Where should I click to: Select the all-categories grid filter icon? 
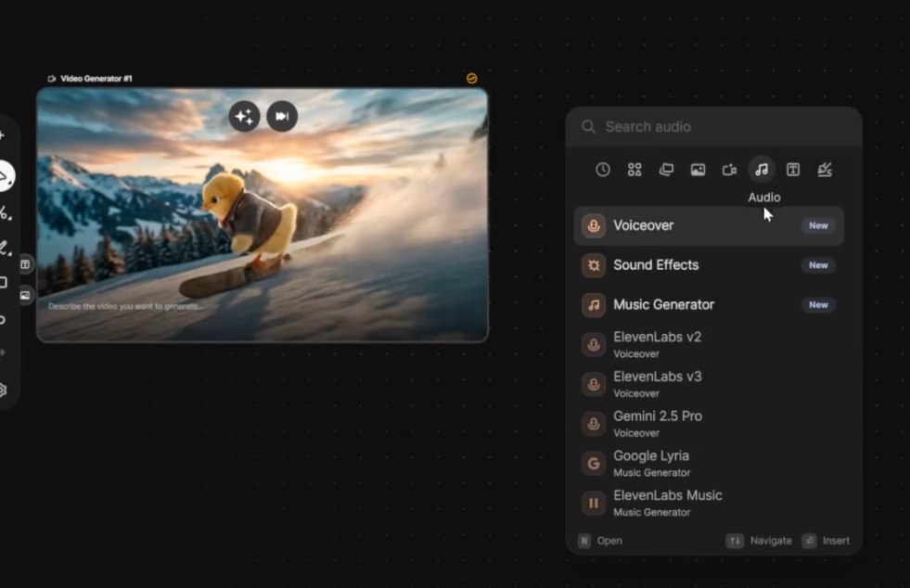tap(634, 170)
